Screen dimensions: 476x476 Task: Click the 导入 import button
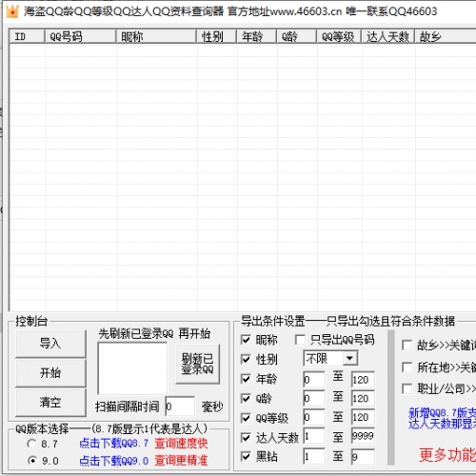coord(50,344)
